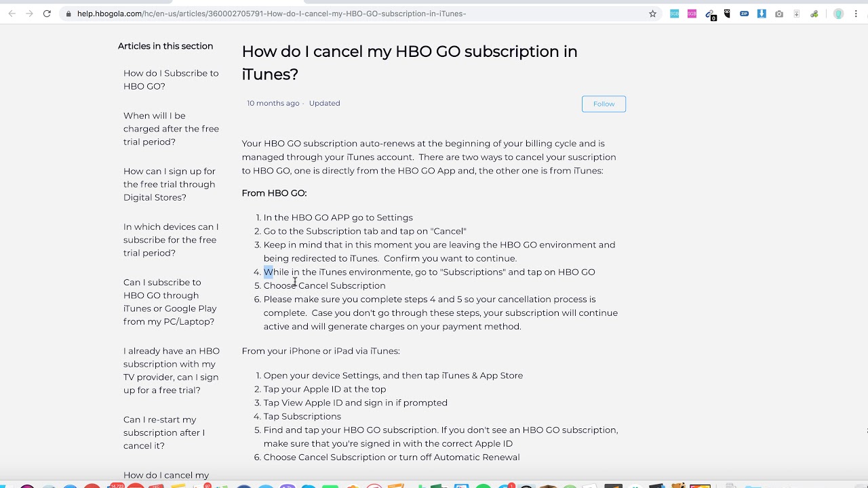The image size is (868, 488).
Task: Click the browser forward arrow
Action: [29, 14]
